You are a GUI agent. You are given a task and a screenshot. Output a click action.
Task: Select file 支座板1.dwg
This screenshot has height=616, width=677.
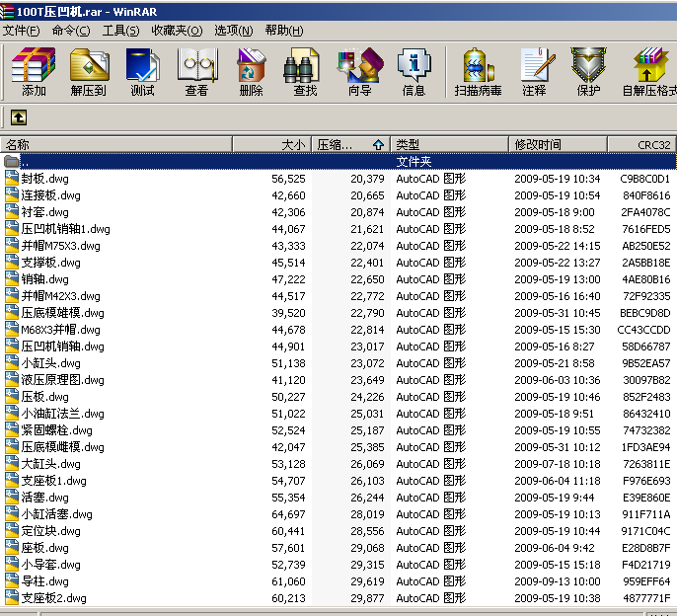point(53,481)
